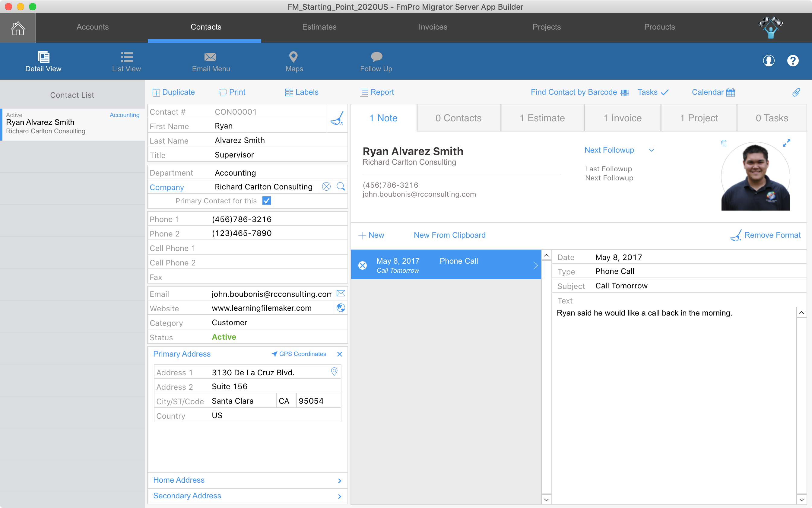Open the Invoices navigation tab
The width and height of the screenshot is (812, 508).
coord(433,27)
